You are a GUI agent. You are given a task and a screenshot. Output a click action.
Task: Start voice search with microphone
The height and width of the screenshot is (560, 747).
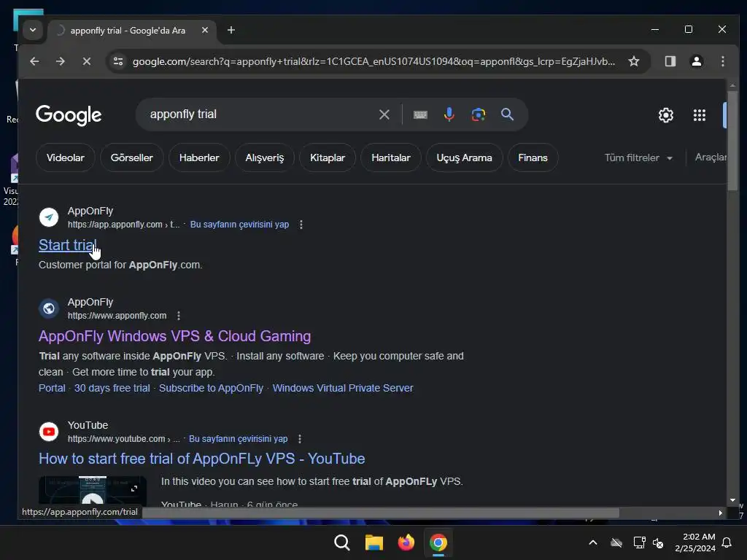[449, 114]
